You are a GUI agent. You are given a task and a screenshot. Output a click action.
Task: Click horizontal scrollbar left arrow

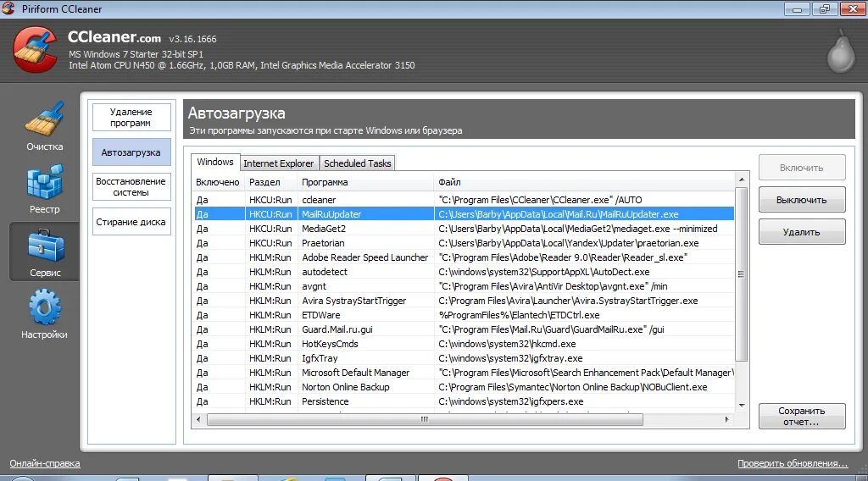point(198,420)
